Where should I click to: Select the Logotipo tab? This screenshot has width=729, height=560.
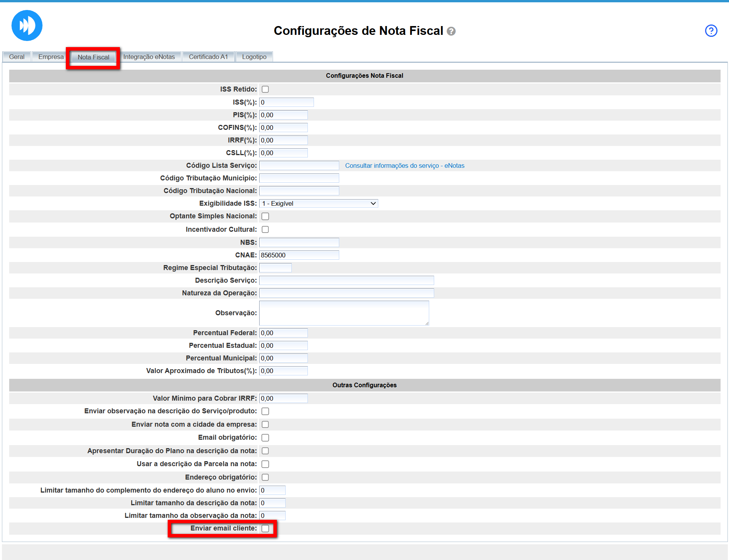coord(254,57)
